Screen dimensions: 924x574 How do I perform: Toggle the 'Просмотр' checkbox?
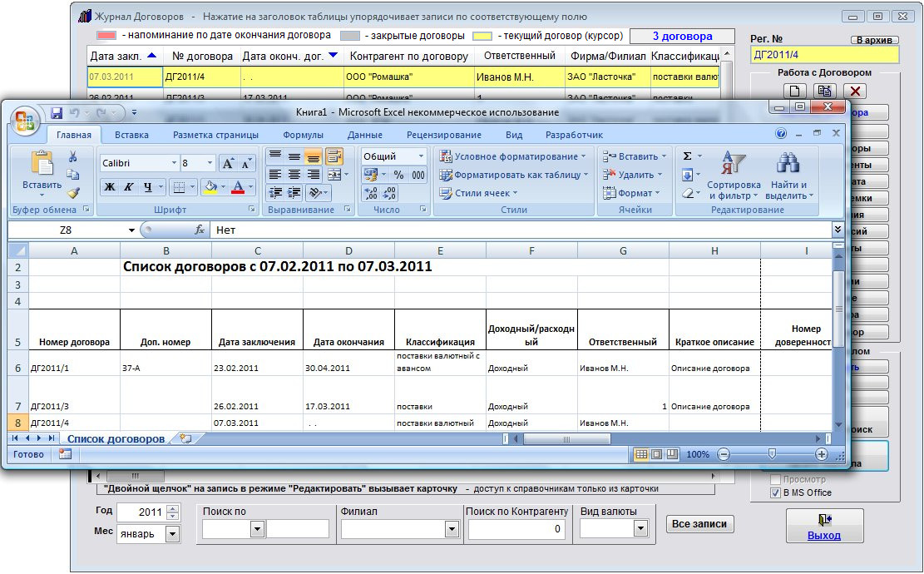pyautogui.click(x=776, y=479)
